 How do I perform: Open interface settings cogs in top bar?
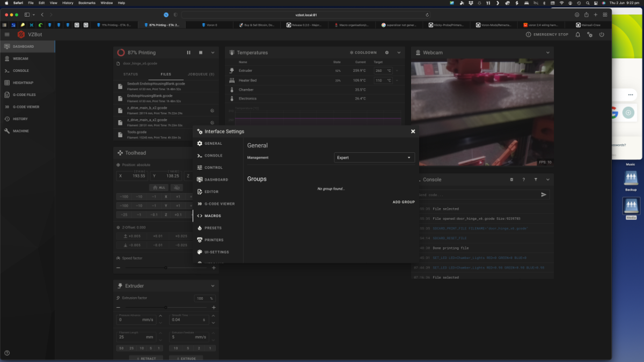coord(590,34)
